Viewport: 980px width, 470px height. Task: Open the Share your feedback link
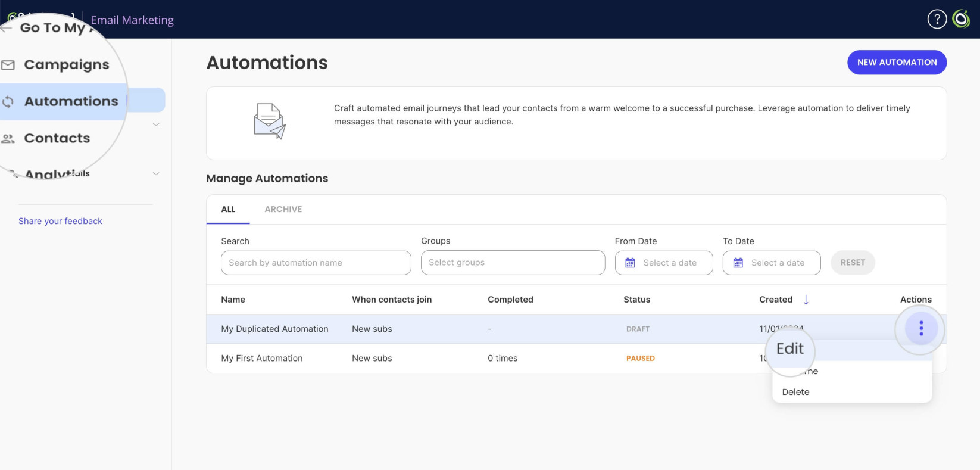[x=60, y=221]
